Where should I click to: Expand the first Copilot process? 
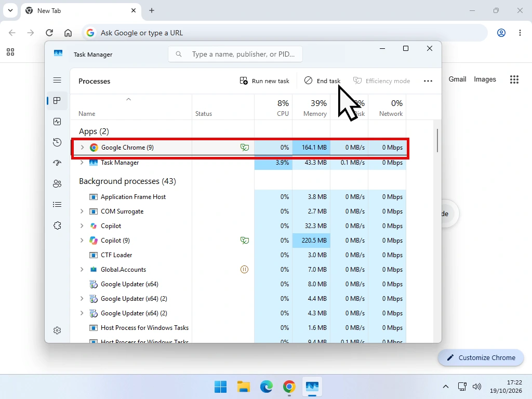(x=82, y=226)
